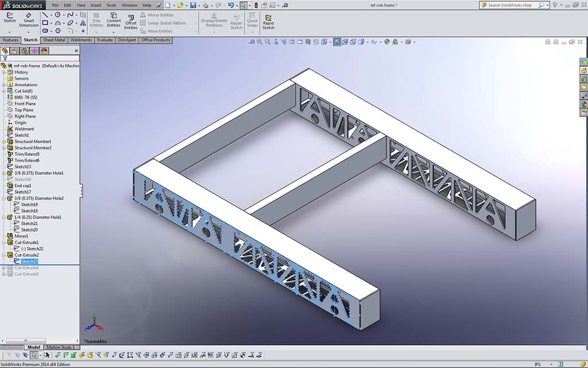Click the feature tree horizontal scrollbar
Image resolution: width=588 pixels, height=368 pixels.
(39, 341)
